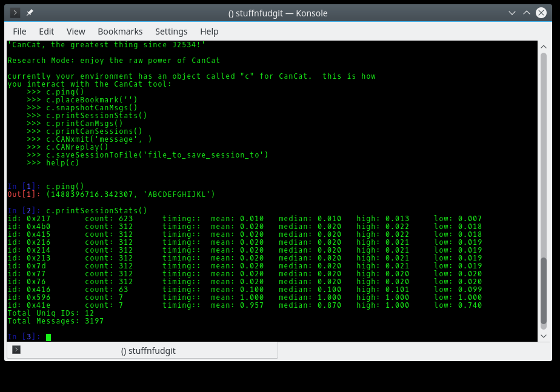Select the stuffnfudgit terminal tab

click(x=142, y=350)
